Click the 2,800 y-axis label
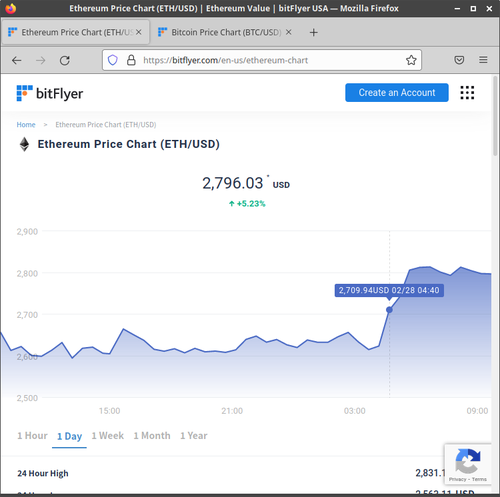This screenshot has height=497, width=500. [x=27, y=273]
